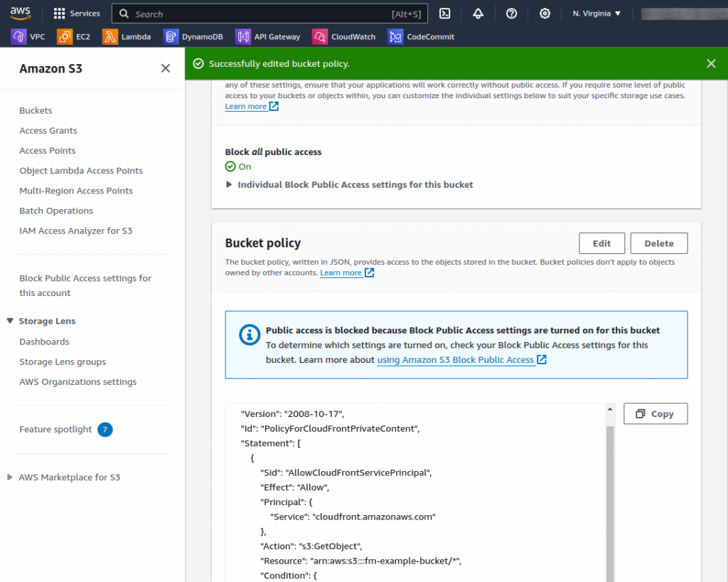Click the Feature spotlight badge showing 7

105,429
